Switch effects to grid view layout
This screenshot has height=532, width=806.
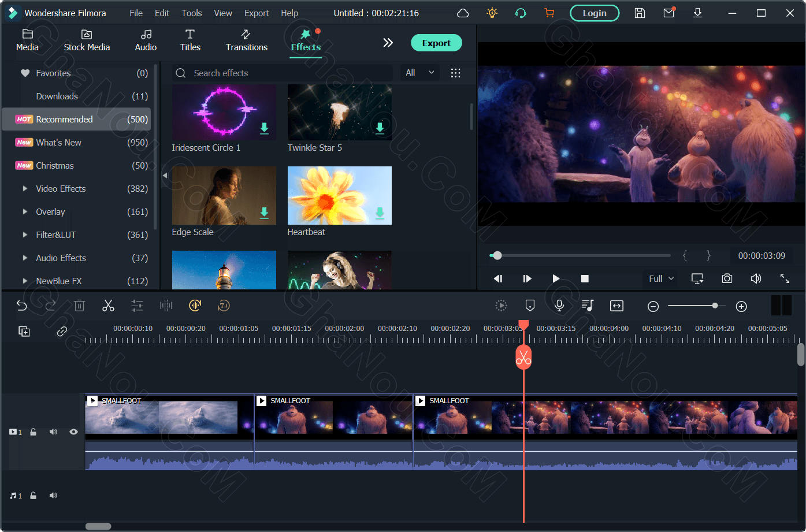click(456, 73)
